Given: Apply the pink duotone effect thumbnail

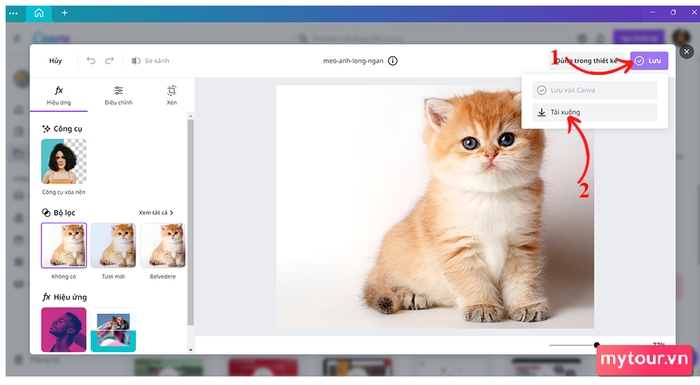Looking at the screenshot, I should (64, 330).
